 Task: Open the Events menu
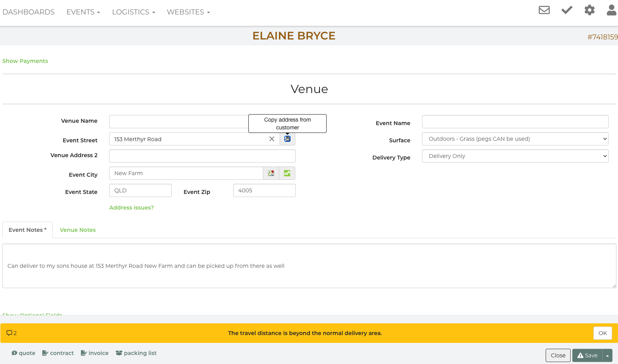pyautogui.click(x=83, y=12)
